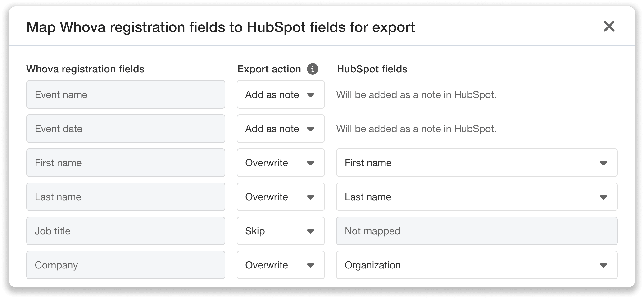
Task: Open export action dropdown for Event date
Action: coord(281,129)
